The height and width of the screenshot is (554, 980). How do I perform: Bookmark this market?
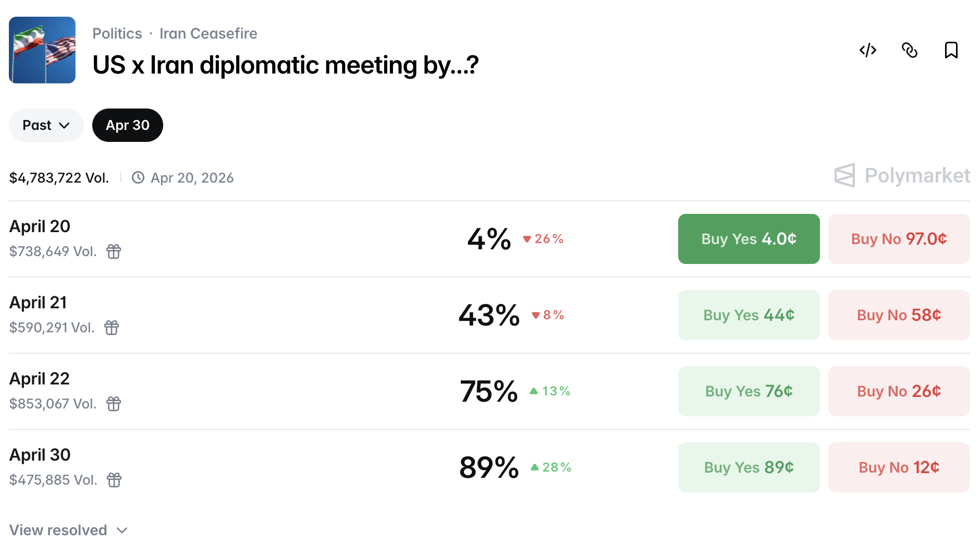tap(951, 50)
